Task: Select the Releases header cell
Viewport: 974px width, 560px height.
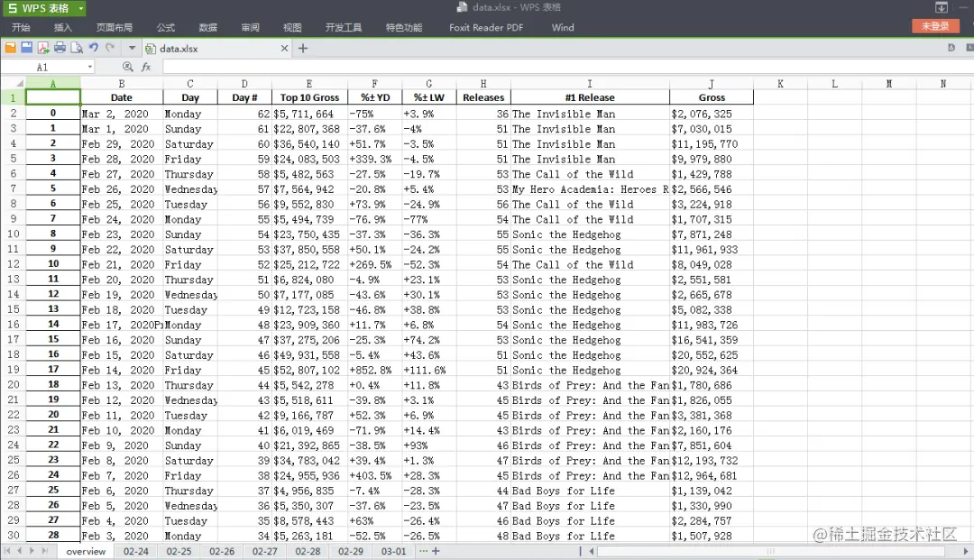Action: coord(483,97)
